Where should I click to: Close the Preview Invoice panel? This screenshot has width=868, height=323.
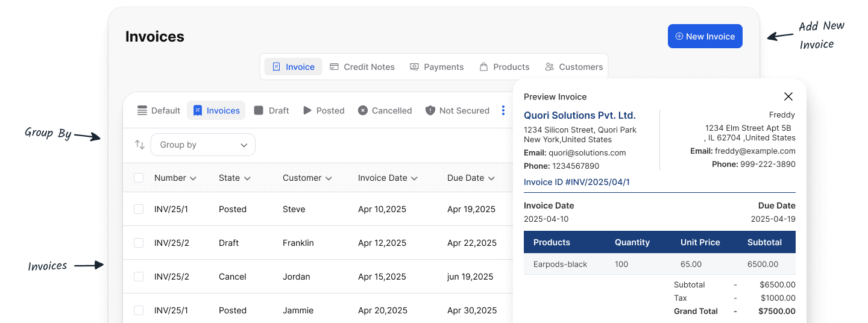pos(788,96)
